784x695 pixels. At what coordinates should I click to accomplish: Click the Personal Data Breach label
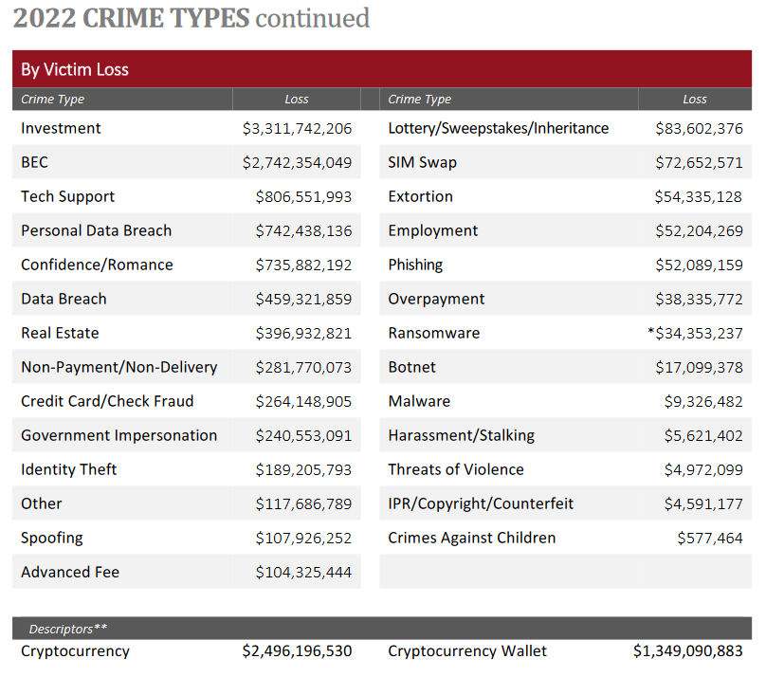[96, 230]
